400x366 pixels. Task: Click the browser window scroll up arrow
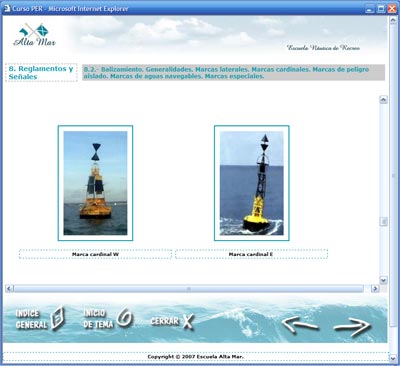(x=393, y=20)
